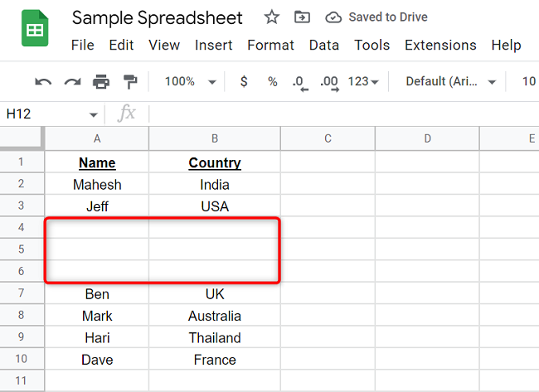Apply percent format to cell

[x=272, y=81]
